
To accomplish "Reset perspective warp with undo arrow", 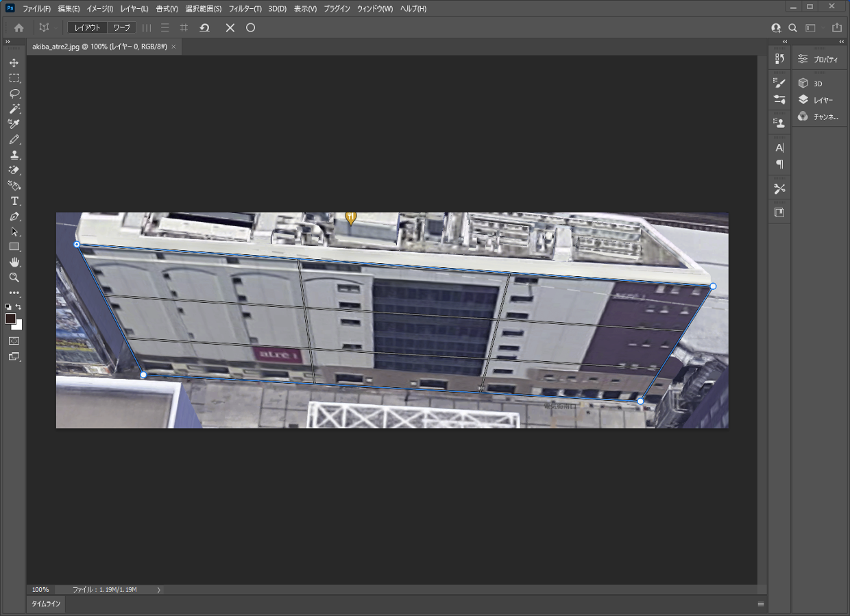I will 204,28.
